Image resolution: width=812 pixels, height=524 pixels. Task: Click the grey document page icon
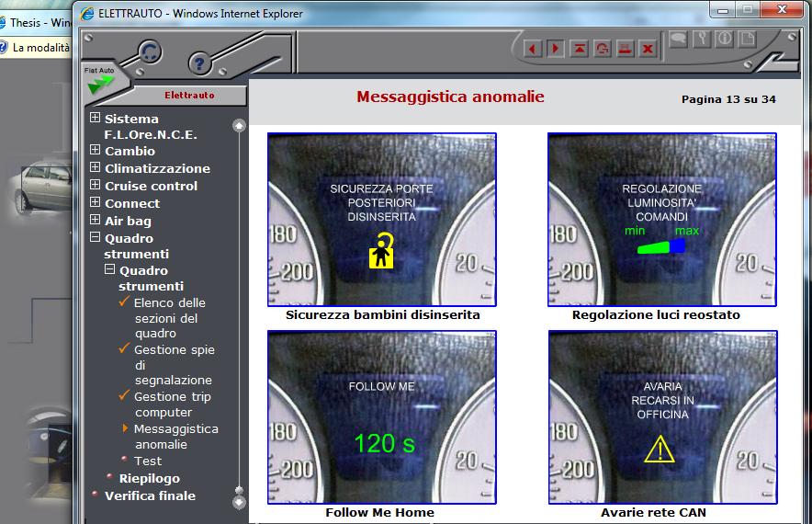[748, 39]
